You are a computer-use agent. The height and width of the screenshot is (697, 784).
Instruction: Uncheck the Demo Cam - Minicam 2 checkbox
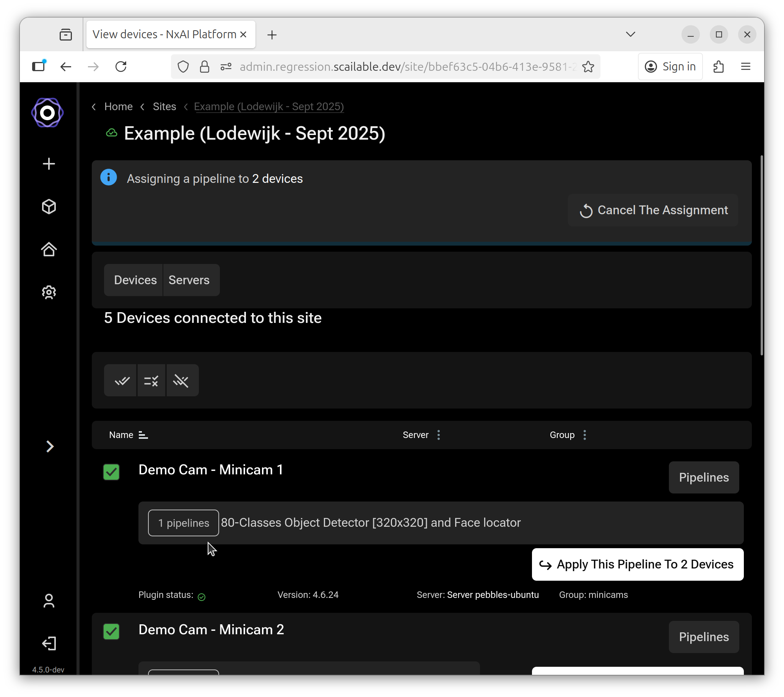pyautogui.click(x=111, y=632)
